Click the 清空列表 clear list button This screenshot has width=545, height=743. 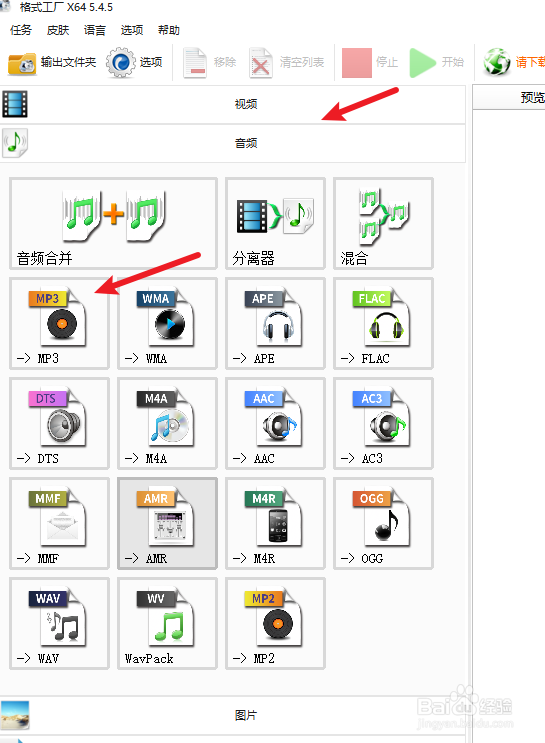tap(286, 63)
